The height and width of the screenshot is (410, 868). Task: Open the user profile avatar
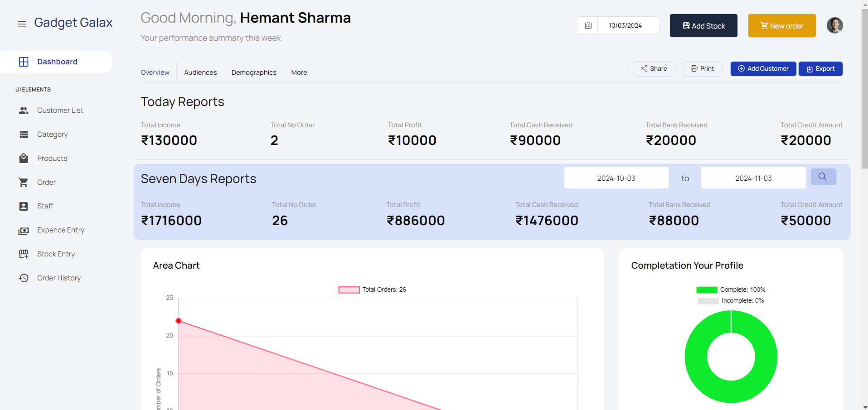click(834, 25)
